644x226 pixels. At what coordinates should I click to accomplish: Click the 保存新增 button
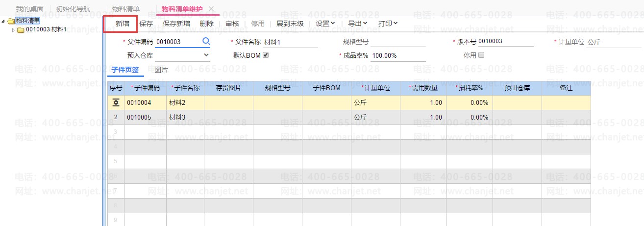click(176, 23)
